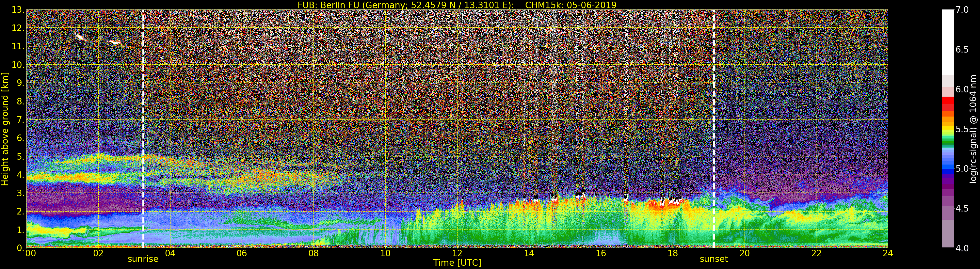Click the colorbar tick label '5.5'

(962, 129)
